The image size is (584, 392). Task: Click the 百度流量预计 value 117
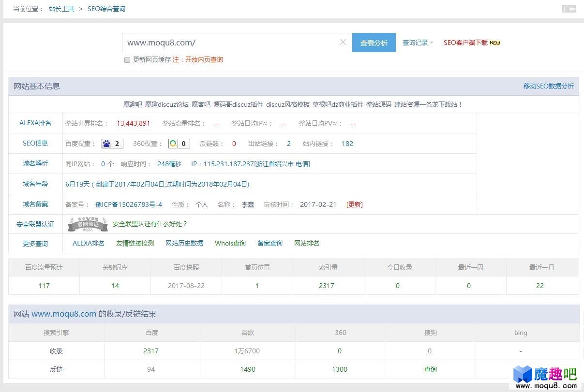(44, 286)
